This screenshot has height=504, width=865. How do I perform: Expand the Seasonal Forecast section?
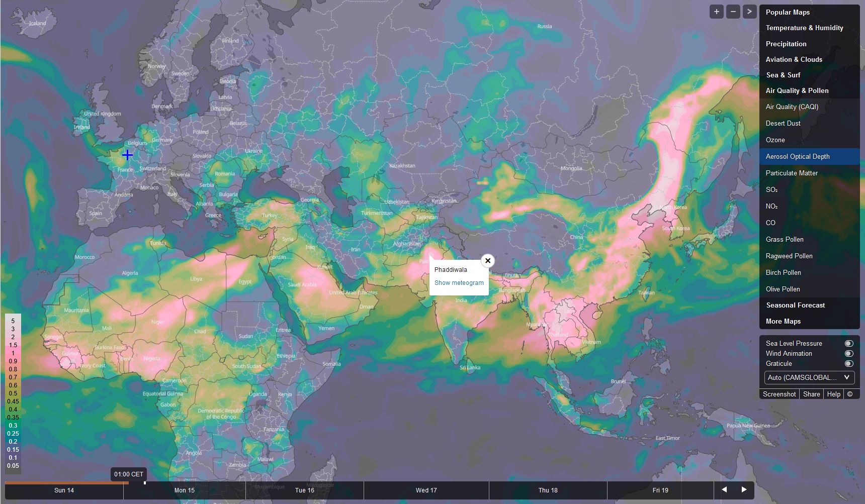[x=795, y=305]
